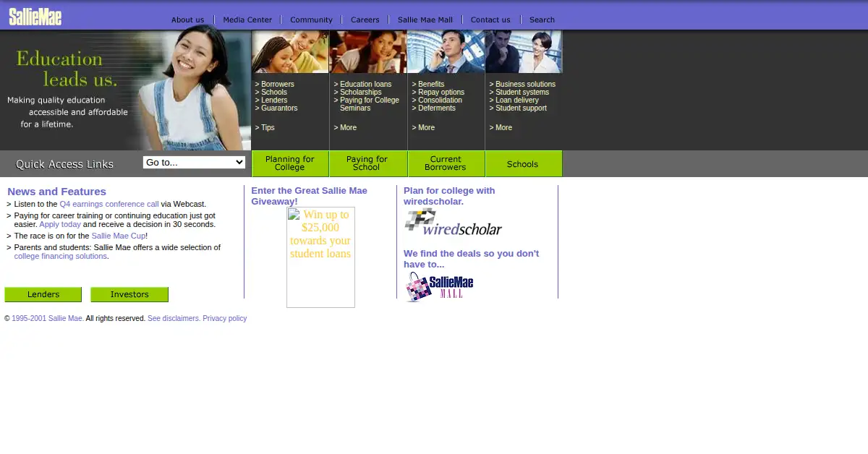
Task: Open the See disclaimers link
Action: (174, 319)
